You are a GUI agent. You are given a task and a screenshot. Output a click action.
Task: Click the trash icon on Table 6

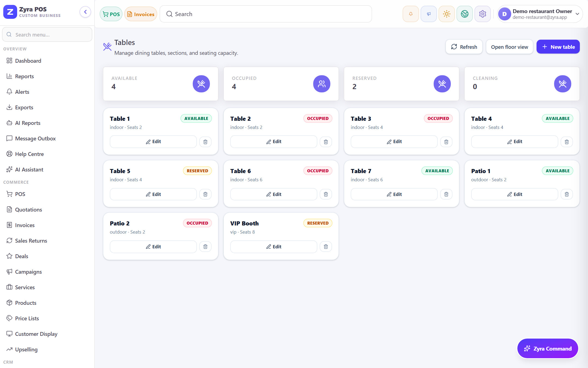326,194
